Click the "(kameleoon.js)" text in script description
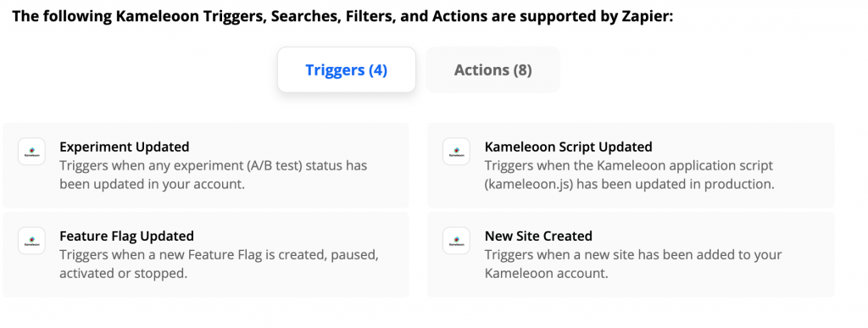The image size is (868, 328). [x=527, y=184]
